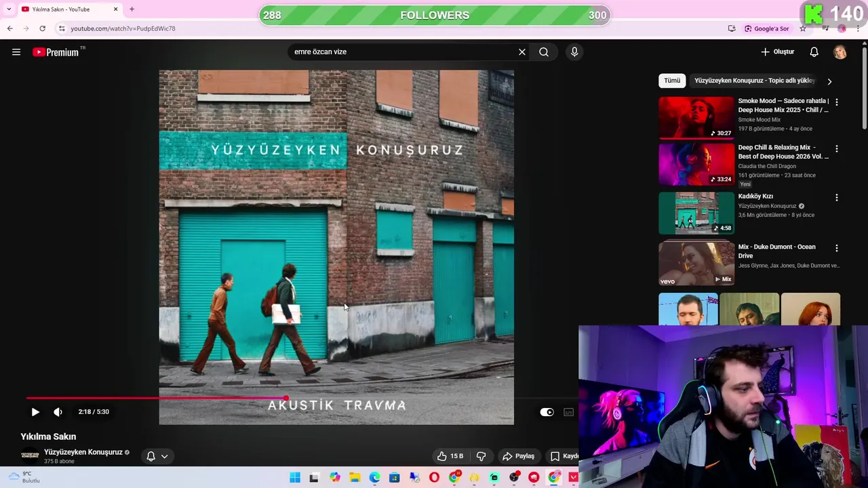Open Deep Chill & Relaxing Mix thumbnail
This screenshot has width=868, height=488.
click(x=696, y=164)
